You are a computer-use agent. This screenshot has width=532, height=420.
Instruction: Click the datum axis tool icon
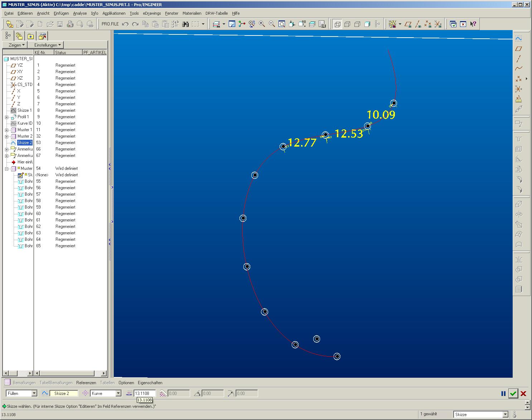pos(518,58)
